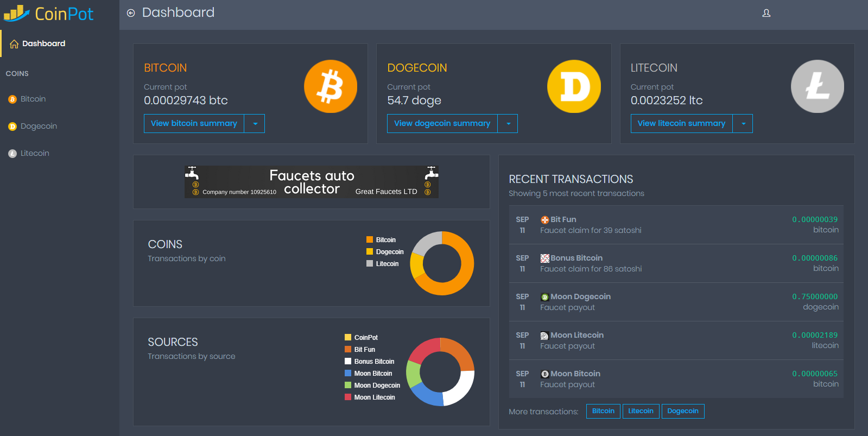Click the 54.7 doge balance

point(414,100)
